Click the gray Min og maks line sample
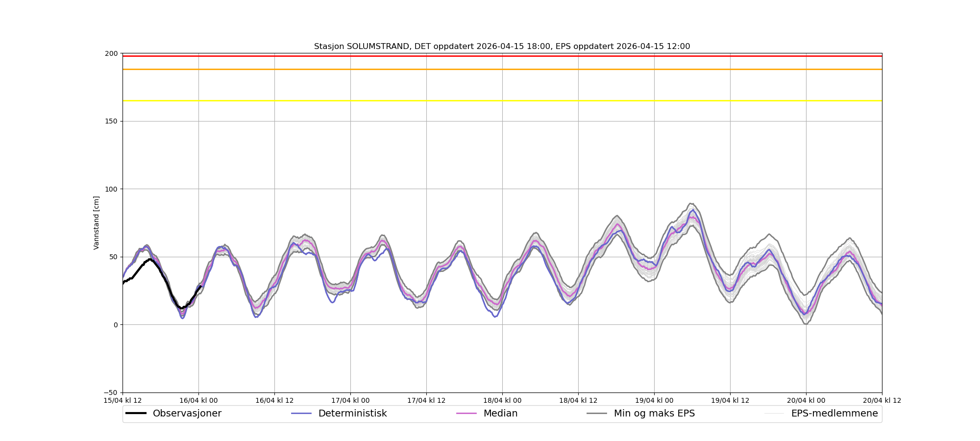Screen dimensions: 980x441 pyautogui.click(x=597, y=414)
